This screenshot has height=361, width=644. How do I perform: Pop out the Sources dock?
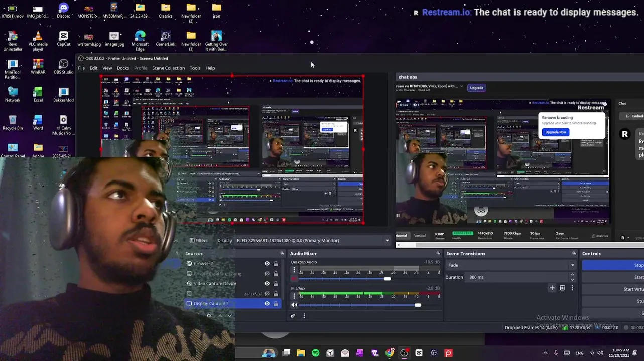pos(282,254)
